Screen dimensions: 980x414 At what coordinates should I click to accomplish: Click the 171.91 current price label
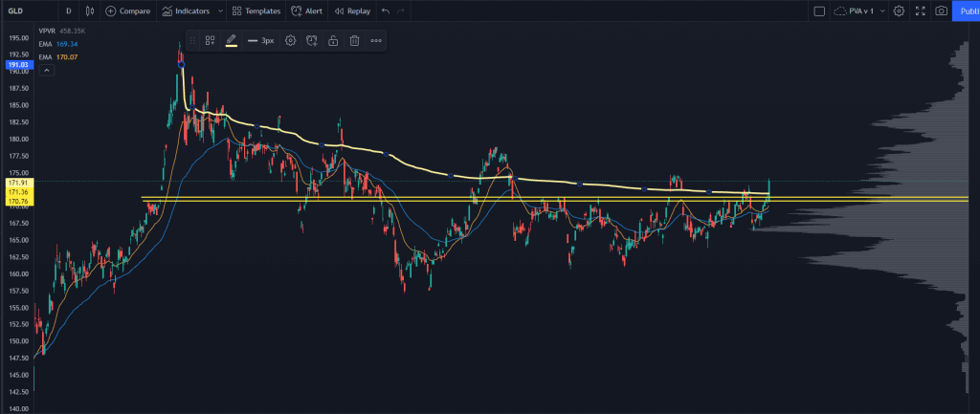[x=17, y=183]
